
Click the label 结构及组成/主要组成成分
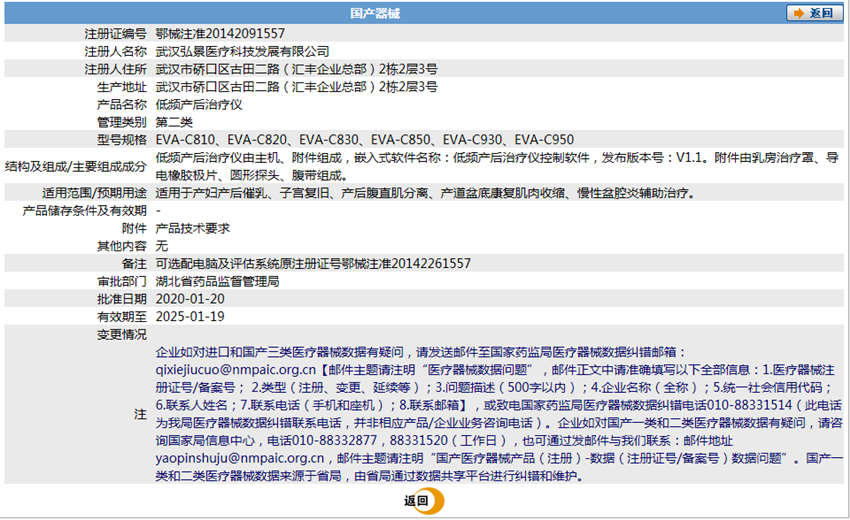(76, 166)
